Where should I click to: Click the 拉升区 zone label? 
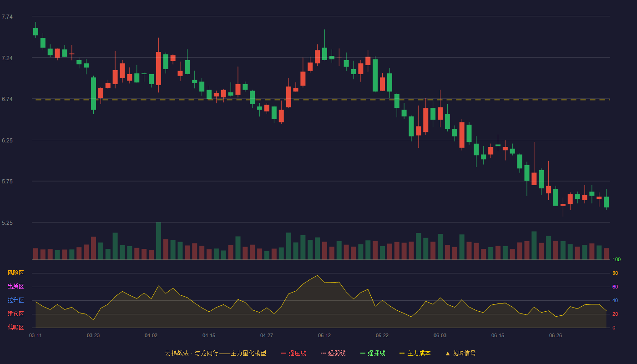(15, 300)
